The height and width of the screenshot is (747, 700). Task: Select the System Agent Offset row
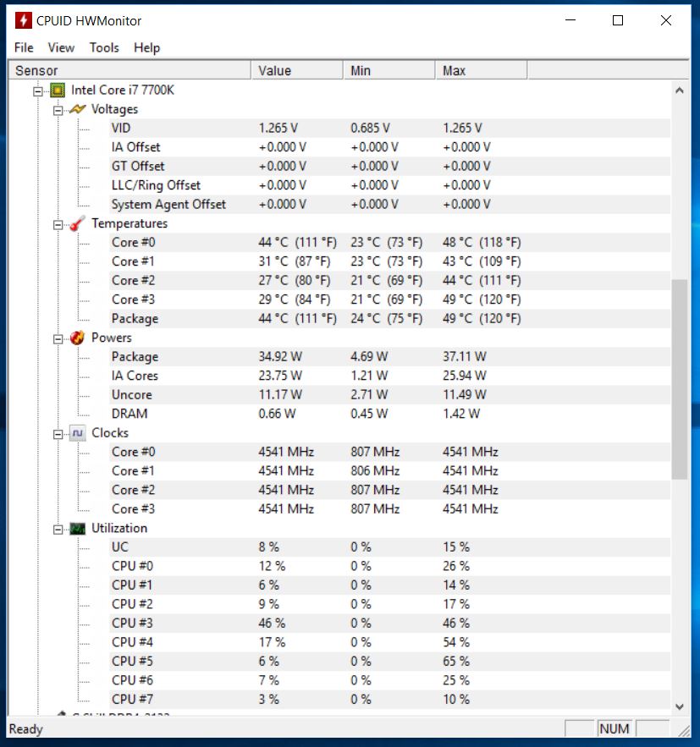[389, 205]
